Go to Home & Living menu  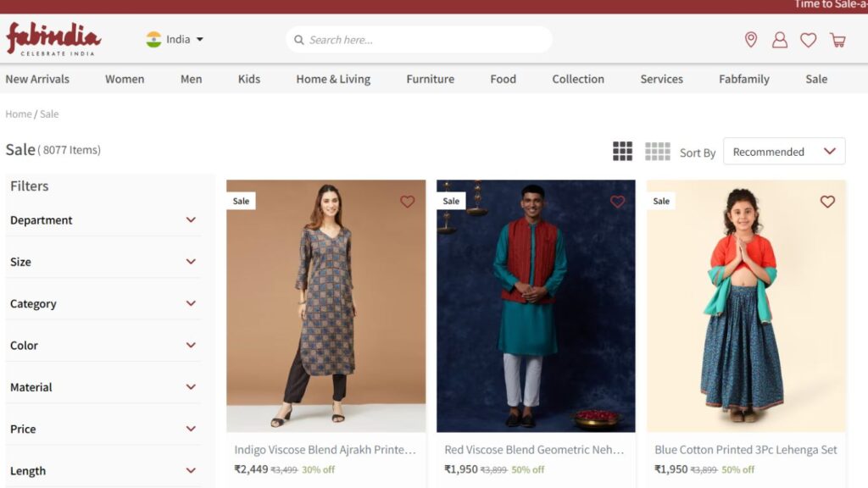pos(332,79)
